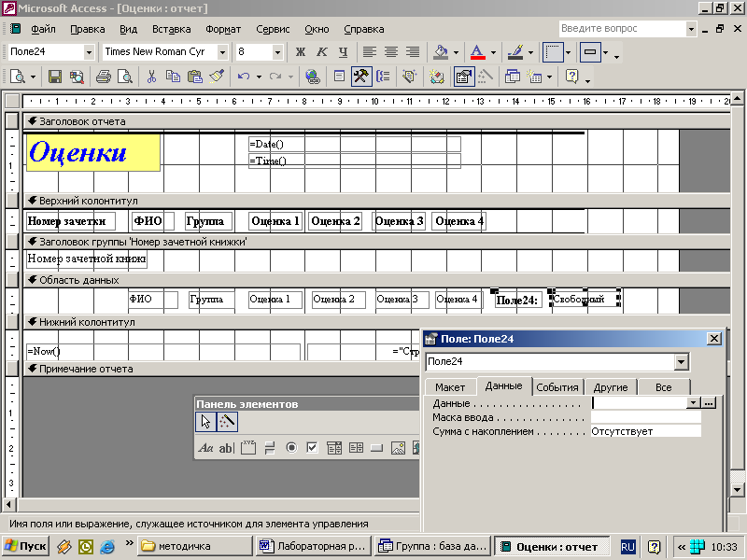747x560 pixels.
Task: Apply the line color brush swatch
Action: (515, 52)
